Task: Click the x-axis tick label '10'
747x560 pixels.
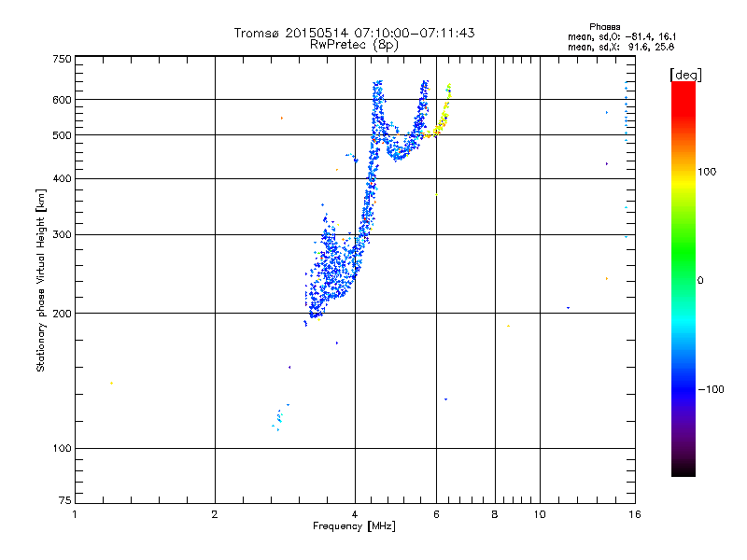Action: tap(540, 514)
